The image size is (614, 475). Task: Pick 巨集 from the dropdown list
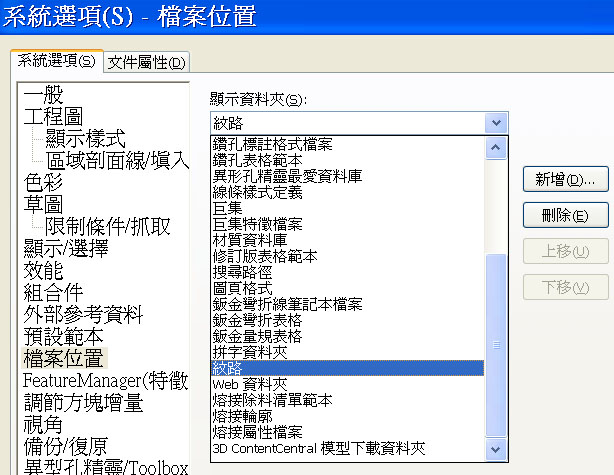tap(347, 208)
